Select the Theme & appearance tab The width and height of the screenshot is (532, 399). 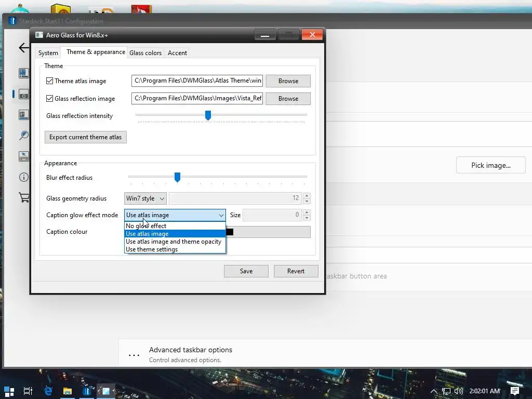tap(96, 52)
